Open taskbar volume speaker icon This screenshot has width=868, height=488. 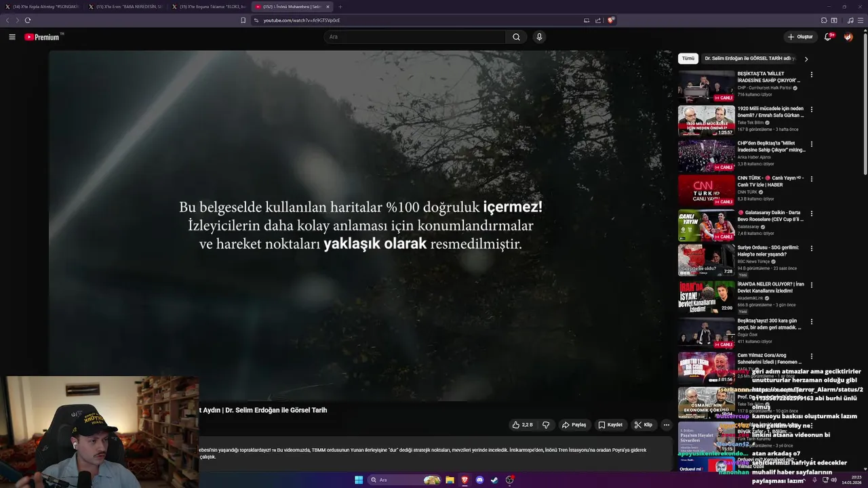834,480
